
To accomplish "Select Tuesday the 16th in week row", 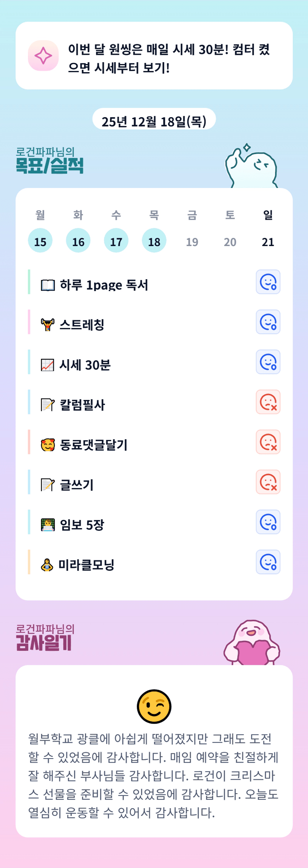I will (x=78, y=241).
